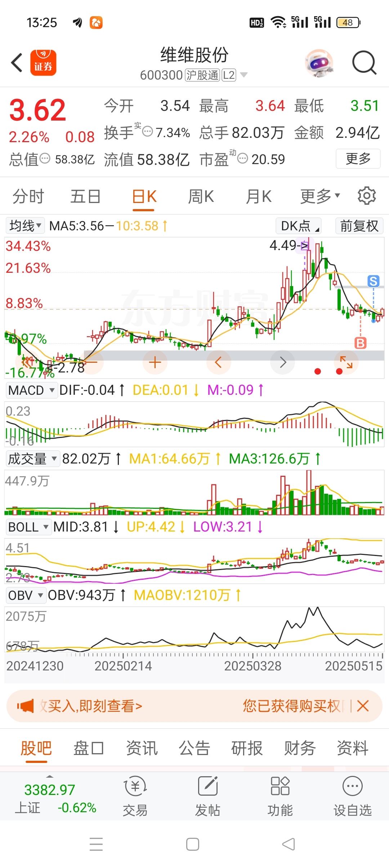Open 发帖 post icon

point(207,796)
